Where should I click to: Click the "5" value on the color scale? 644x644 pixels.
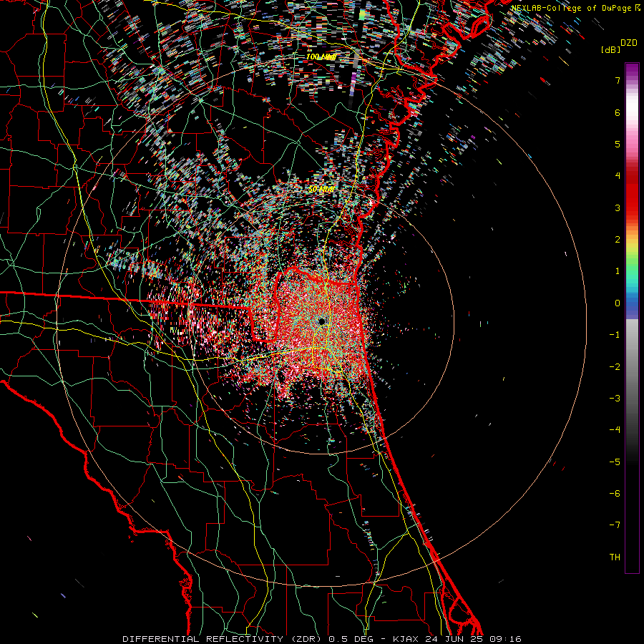click(618, 144)
